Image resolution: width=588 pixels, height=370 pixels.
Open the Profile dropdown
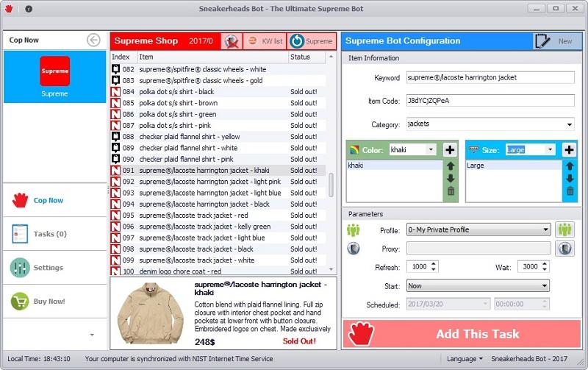click(478, 230)
